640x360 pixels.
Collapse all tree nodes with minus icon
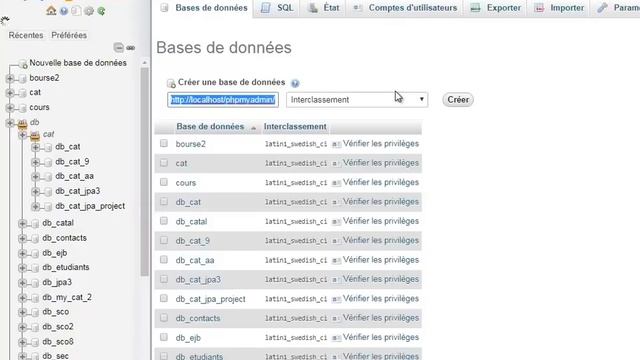[118, 48]
